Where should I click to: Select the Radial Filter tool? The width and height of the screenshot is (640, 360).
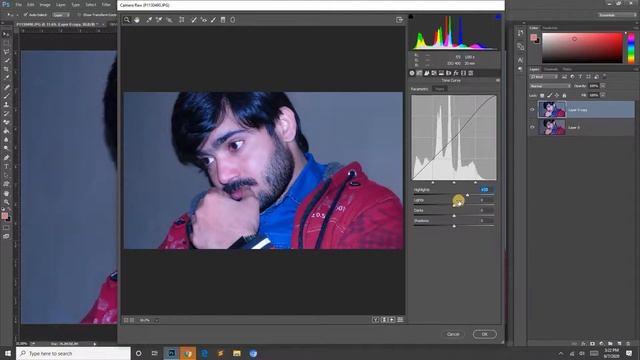point(233,20)
